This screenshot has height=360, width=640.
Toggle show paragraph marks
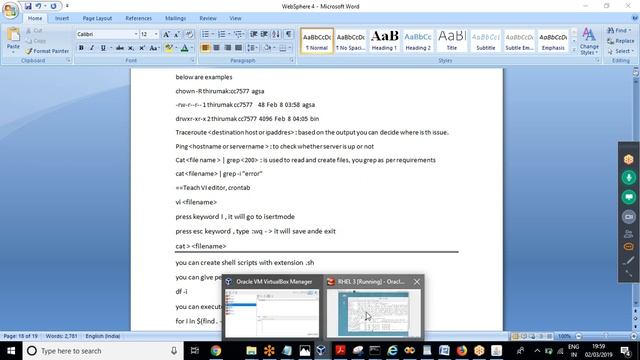click(289, 34)
